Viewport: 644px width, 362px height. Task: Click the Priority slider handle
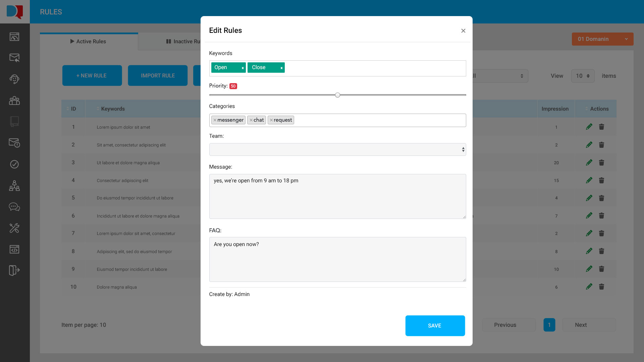tap(337, 95)
